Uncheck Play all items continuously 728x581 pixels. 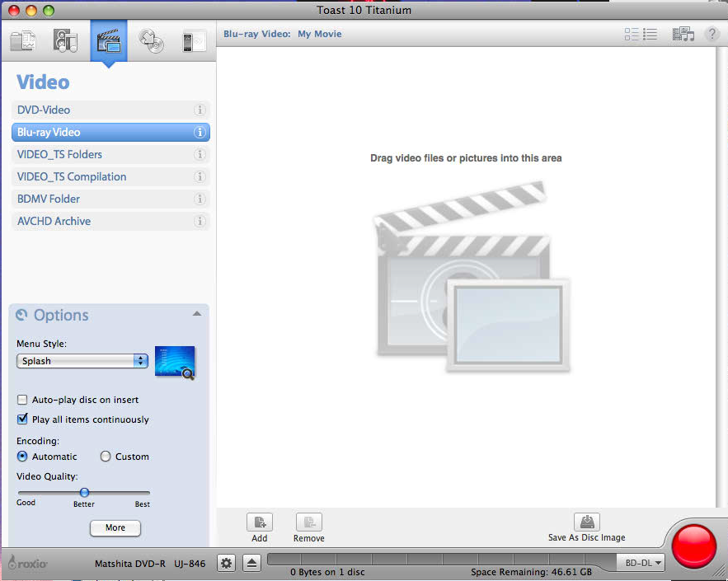click(x=21, y=419)
